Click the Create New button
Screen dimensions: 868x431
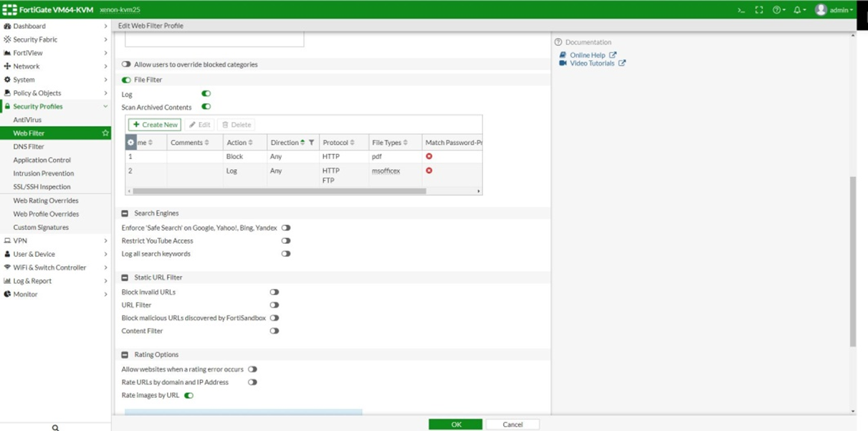pos(155,125)
